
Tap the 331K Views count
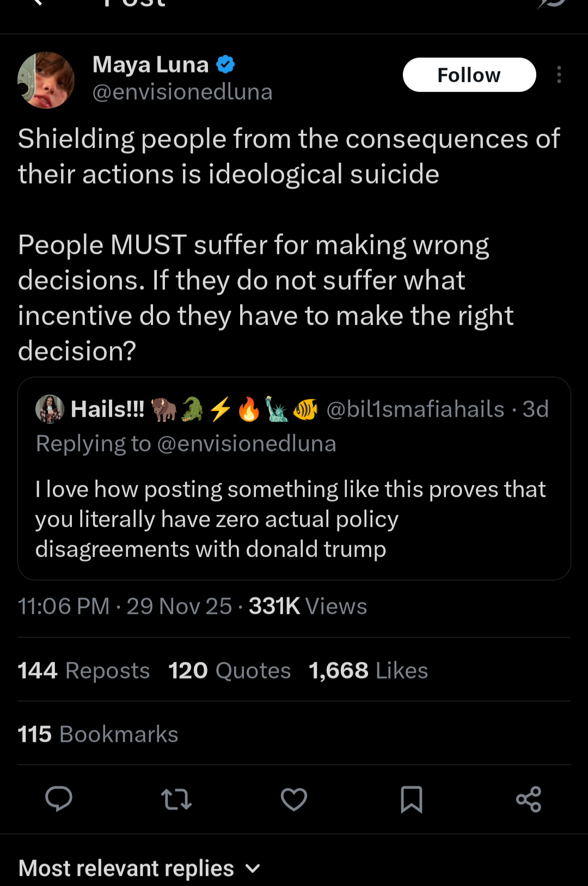point(308,606)
